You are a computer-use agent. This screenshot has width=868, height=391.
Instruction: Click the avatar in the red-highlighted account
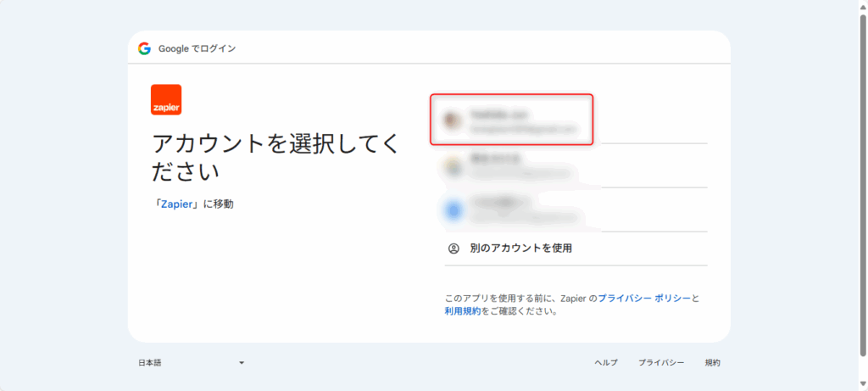pos(453,120)
